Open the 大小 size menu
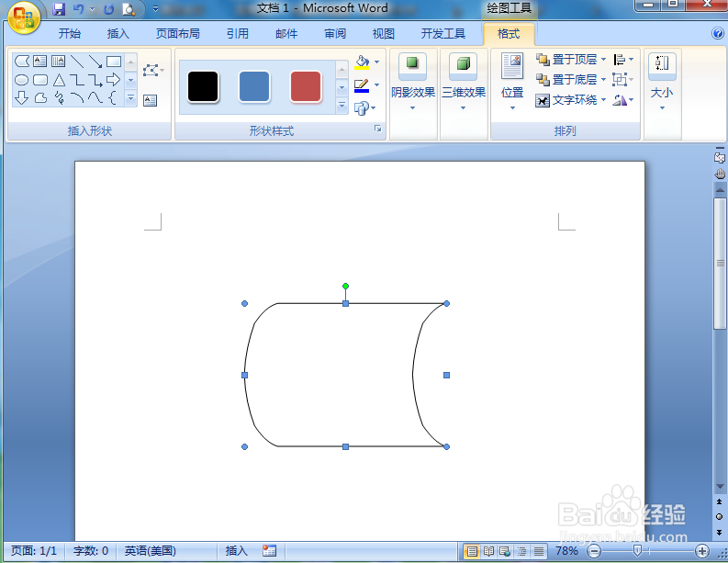728x563 pixels. coord(662,82)
